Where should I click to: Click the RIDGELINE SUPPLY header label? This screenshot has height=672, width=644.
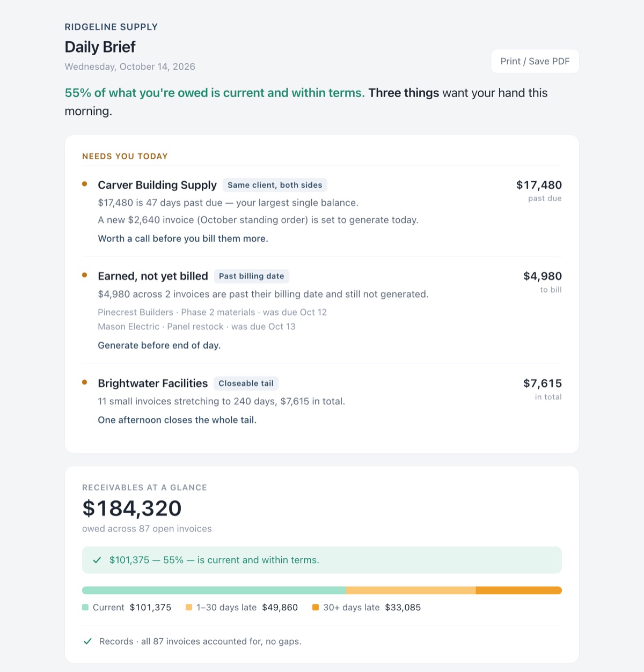point(111,27)
